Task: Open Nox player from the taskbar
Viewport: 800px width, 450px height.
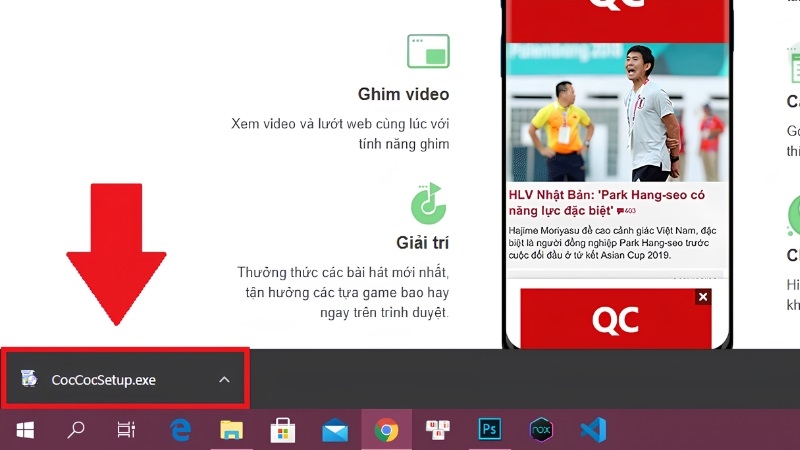Action: 541,430
